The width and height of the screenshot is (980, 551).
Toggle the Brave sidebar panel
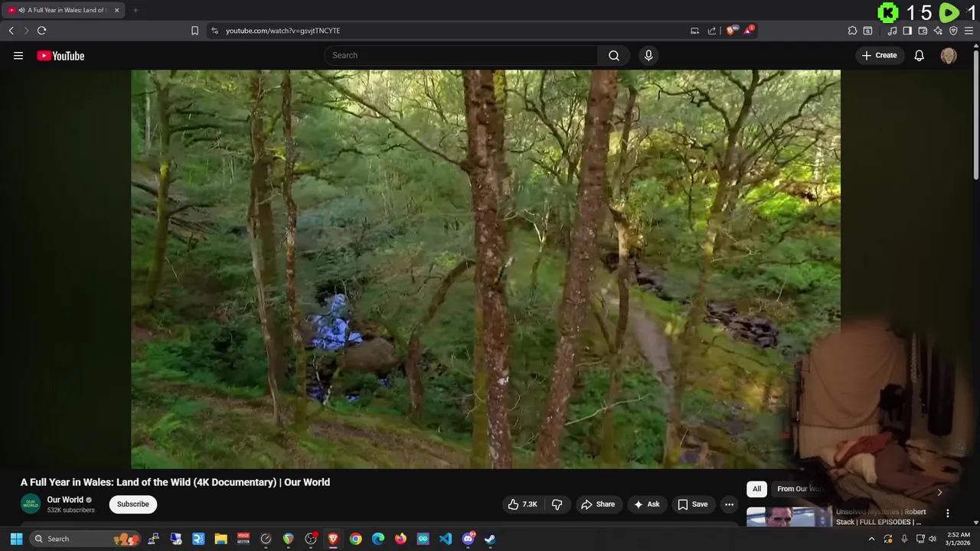(x=907, y=31)
